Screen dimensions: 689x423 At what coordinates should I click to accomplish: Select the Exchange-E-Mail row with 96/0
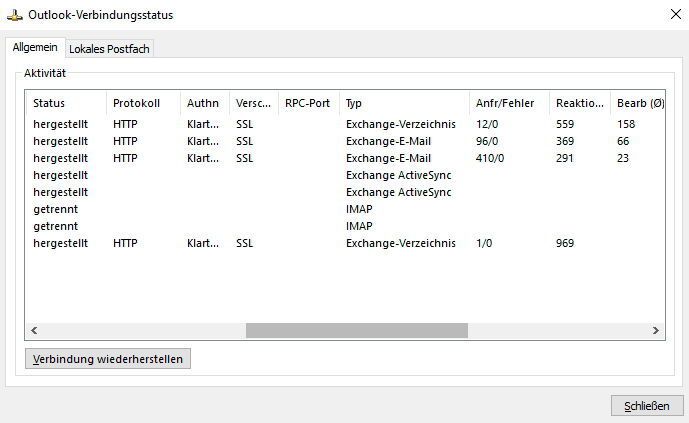coord(345,141)
